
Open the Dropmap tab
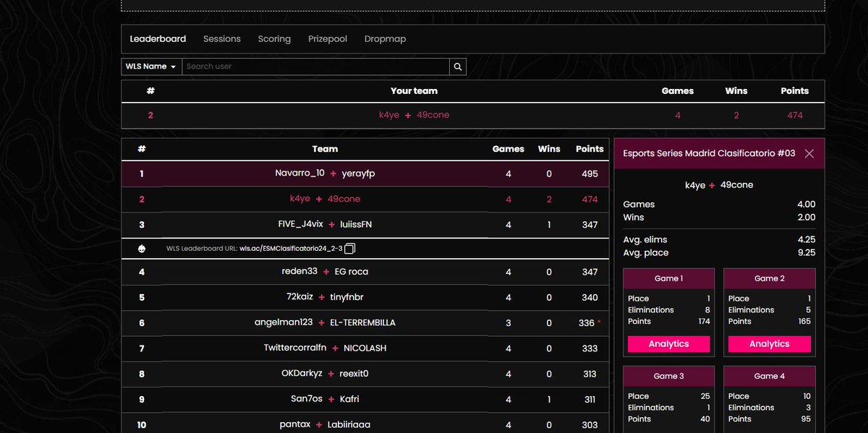pos(385,39)
